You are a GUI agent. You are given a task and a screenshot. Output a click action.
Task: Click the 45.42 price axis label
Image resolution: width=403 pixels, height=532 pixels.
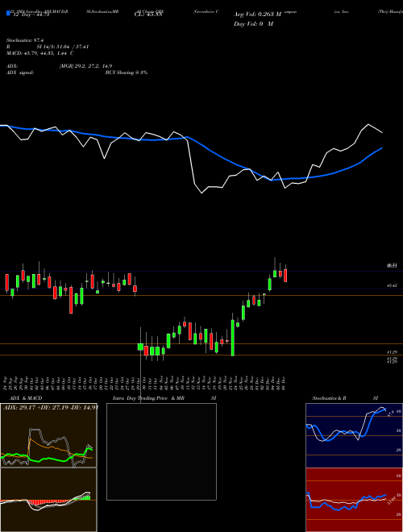pos(392,286)
